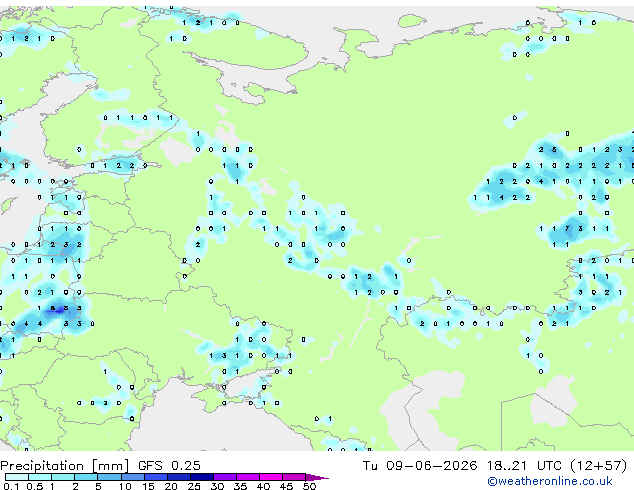Screen dimensions: 634x490
Task: Pick legend swatch between 0.5 and 1
Action: click(40, 477)
